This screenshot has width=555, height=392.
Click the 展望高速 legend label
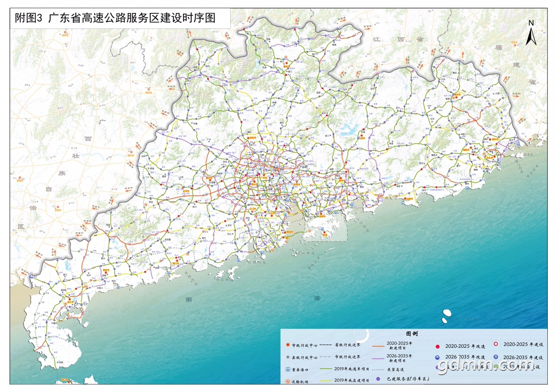[x=395, y=370]
